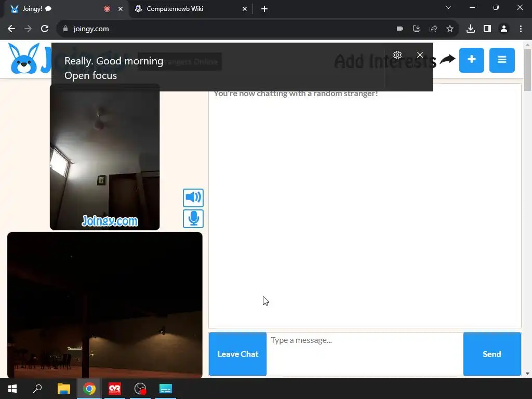
Task: Open File Explorer from taskbar
Action: point(64,389)
